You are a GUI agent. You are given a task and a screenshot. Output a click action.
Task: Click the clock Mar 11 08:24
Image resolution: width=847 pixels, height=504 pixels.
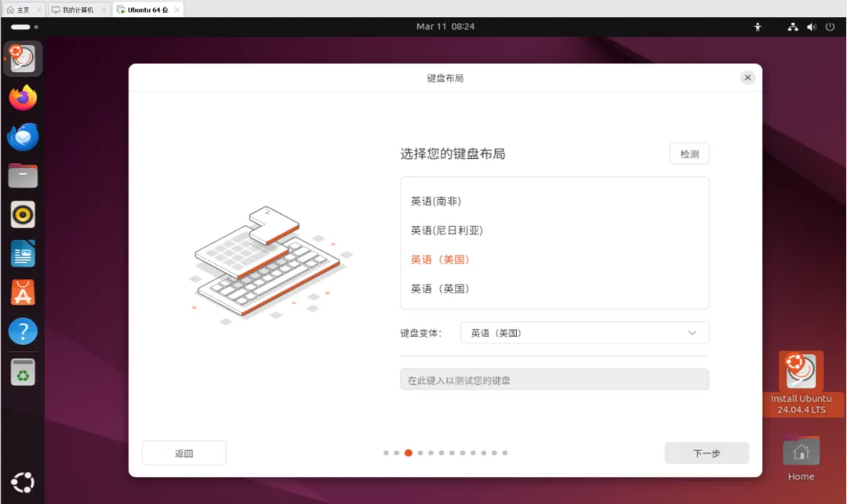[x=445, y=27]
